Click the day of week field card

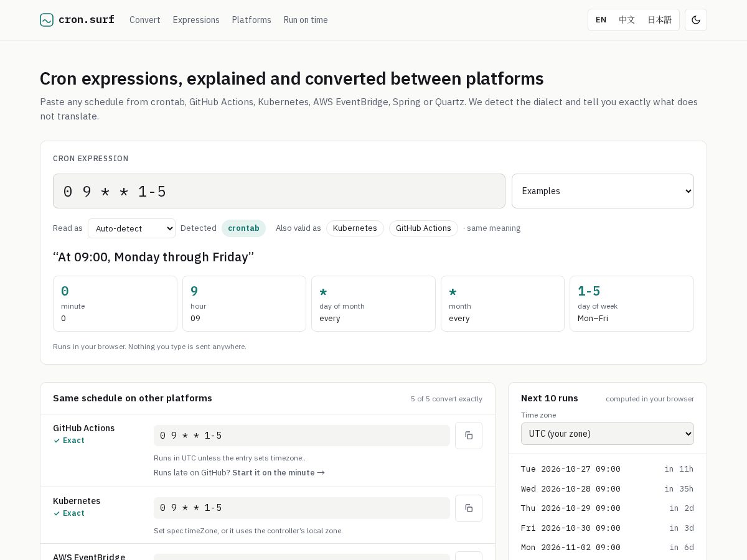click(x=632, y=304)
